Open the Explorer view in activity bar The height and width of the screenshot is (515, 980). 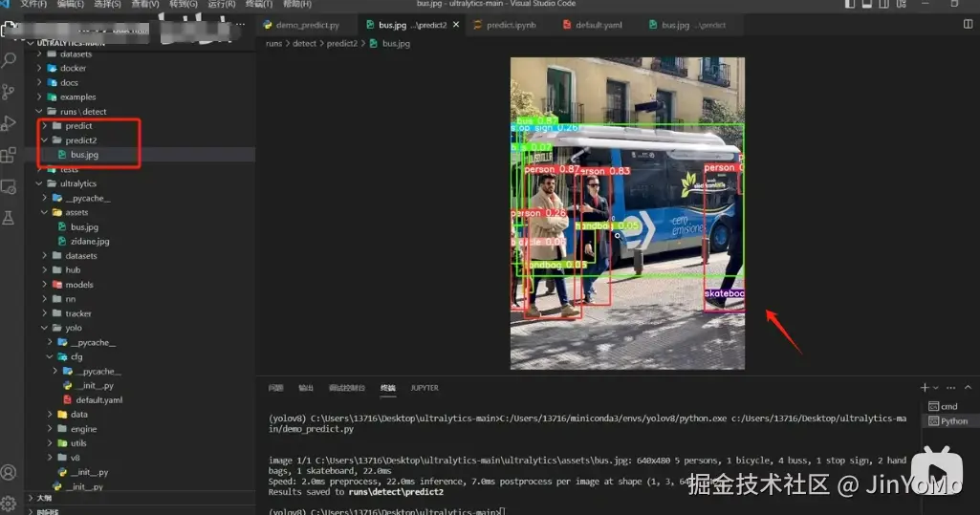click(9, 29)
